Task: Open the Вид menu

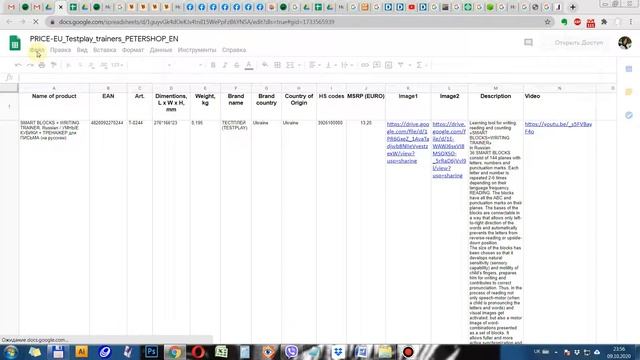Action: pos(82,50)
